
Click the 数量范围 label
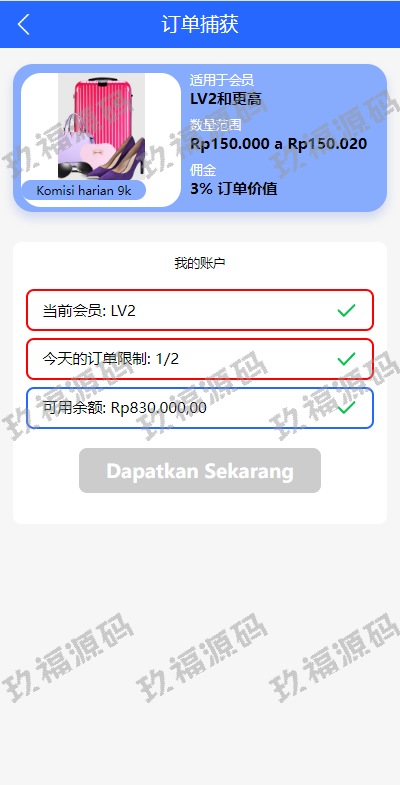click(x=216, y=125)
